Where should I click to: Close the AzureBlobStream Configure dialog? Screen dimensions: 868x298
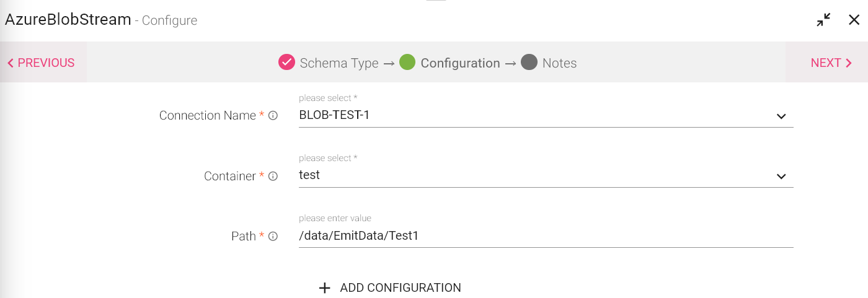[854, 20]
